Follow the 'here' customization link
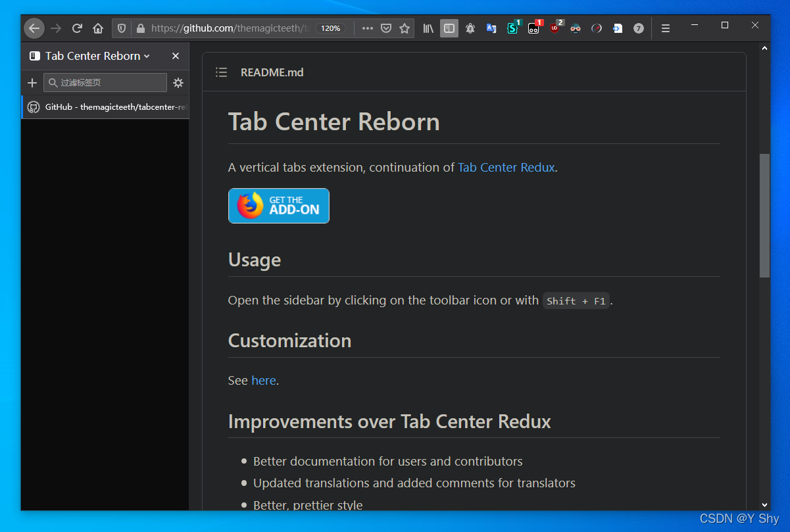790x532 pixels. (x=264, y=380)
